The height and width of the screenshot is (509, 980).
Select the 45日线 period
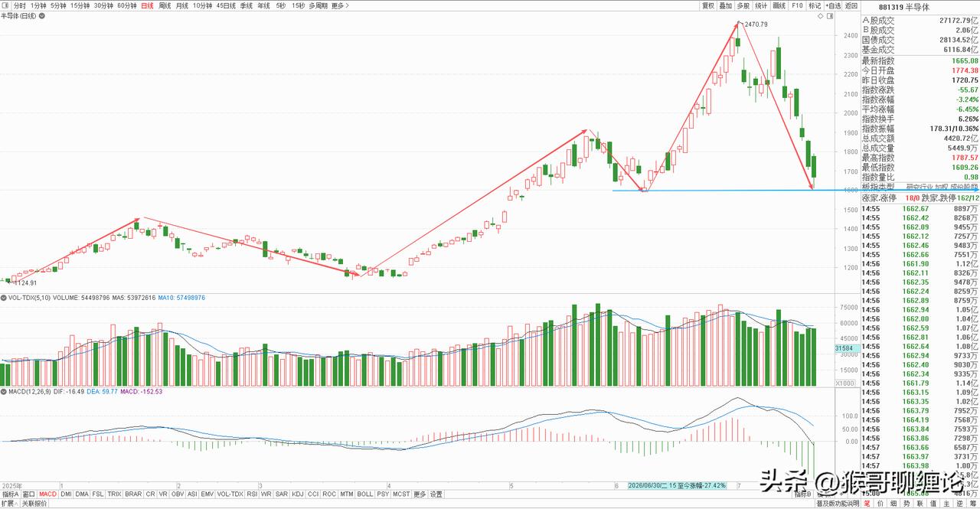[226, 5]
